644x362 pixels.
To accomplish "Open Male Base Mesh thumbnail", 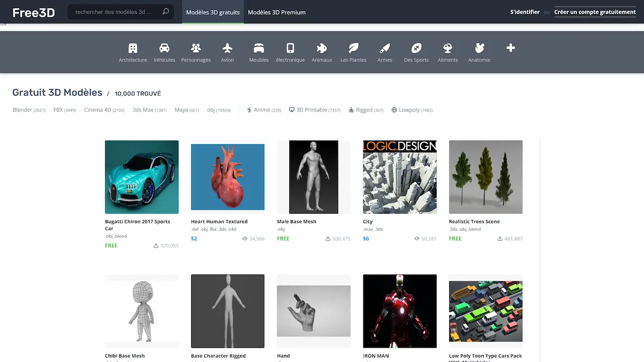I will (x=313, y=177).
